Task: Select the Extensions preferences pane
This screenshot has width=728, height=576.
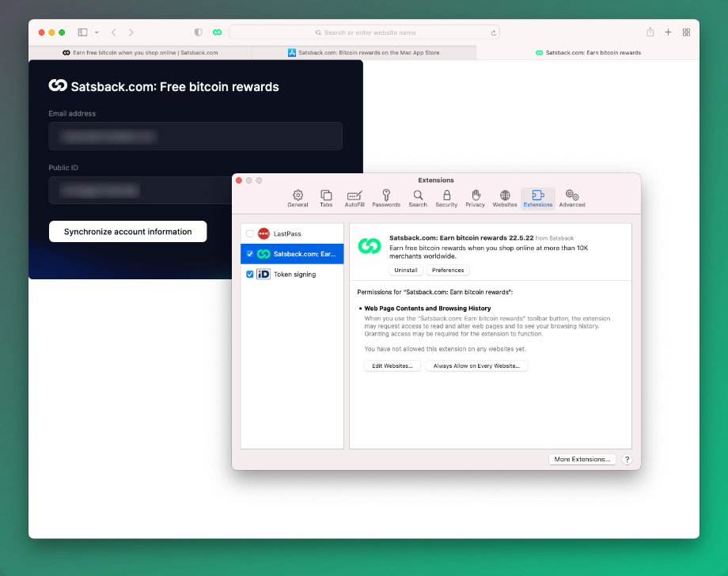Action: click(x=537, y=199)
